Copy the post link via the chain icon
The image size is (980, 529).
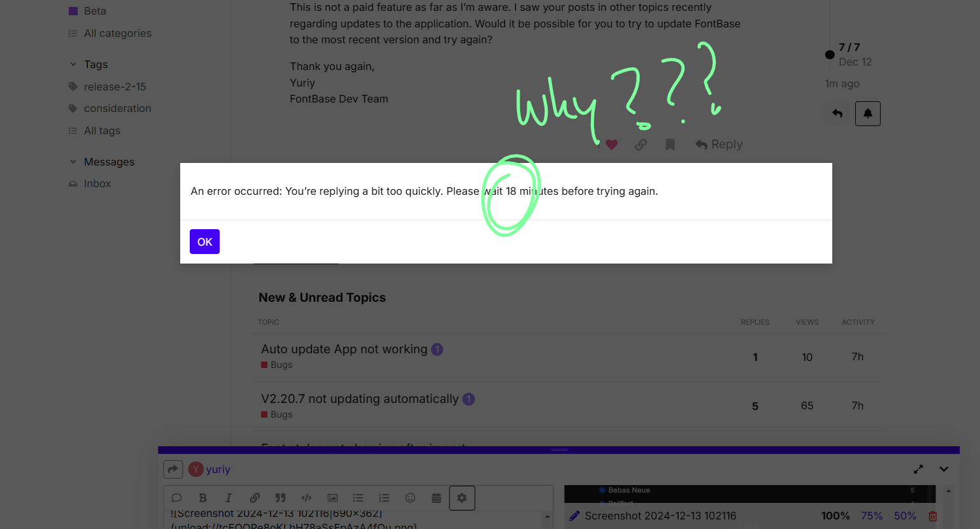coord(641,145)
